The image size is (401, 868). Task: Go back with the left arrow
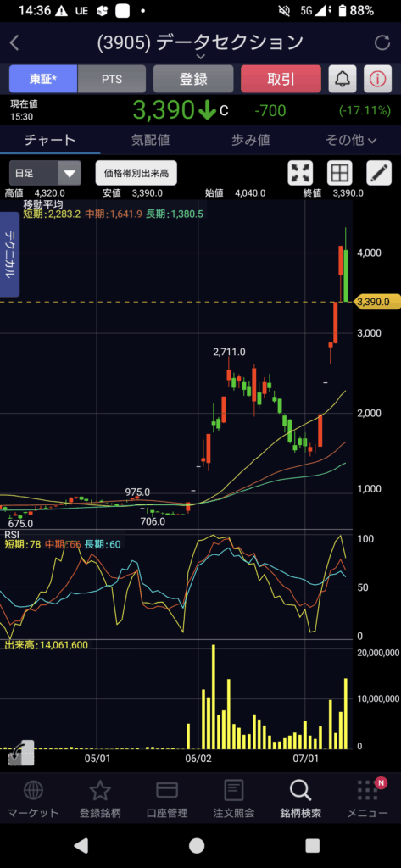pos(14,43)
